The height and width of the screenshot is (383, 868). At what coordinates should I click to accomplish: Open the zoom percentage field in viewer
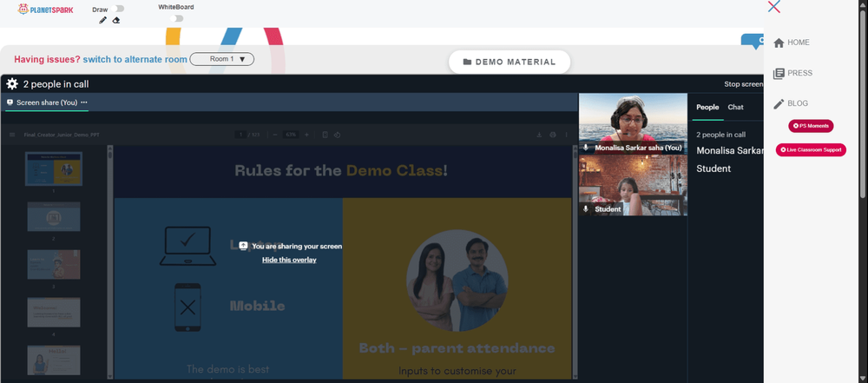[292, 135]
